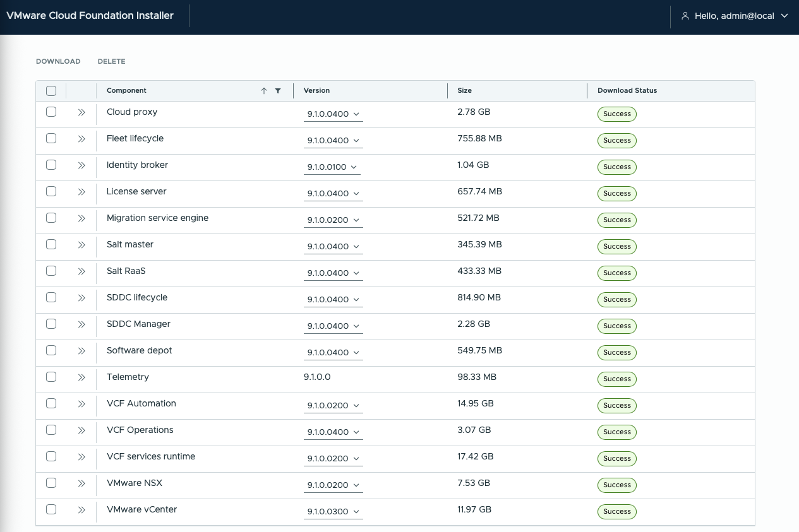
Task: Sort by Component using the arrow icon
Action: 264,91
